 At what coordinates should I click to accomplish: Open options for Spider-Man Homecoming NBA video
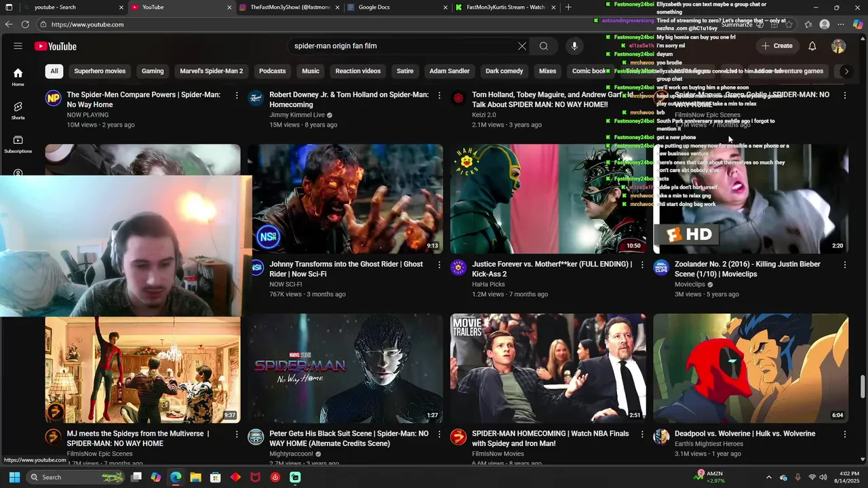(642, 434)
